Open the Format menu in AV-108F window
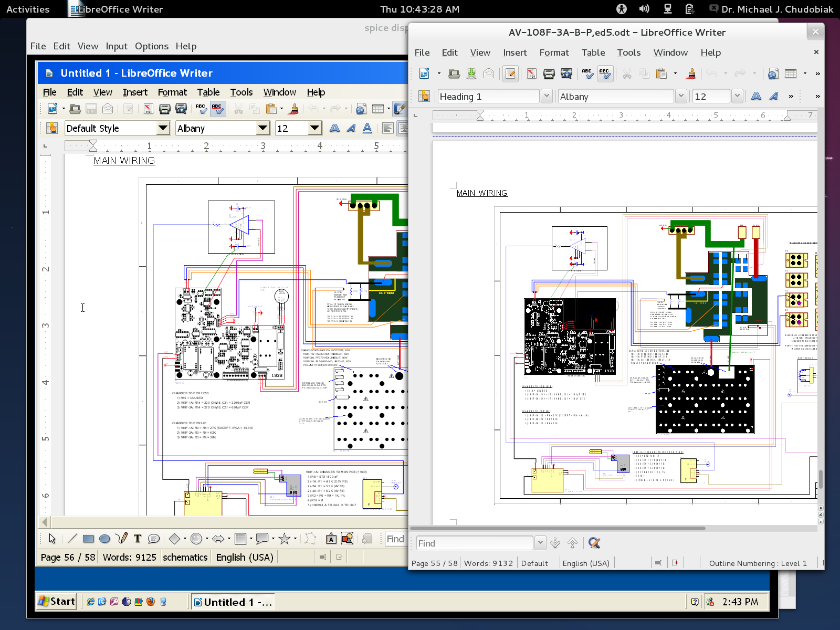The image size is (840, 630). (554, 52)
